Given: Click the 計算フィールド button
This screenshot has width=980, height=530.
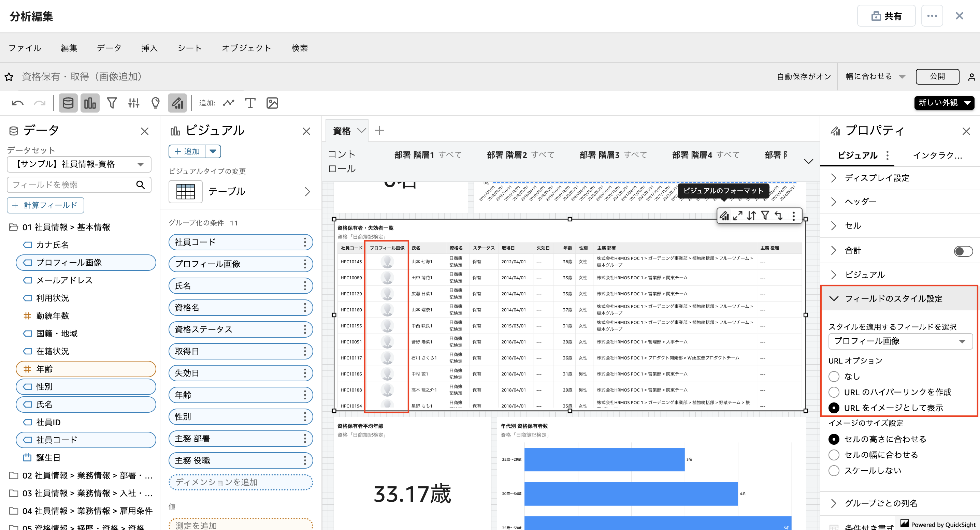Looking at the screenshot, I should [45, 205].
